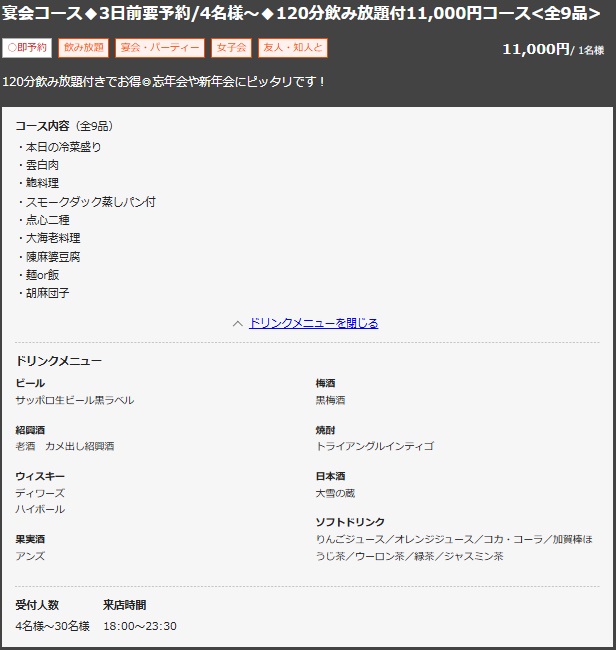Click the course title 宴会コース 11,000円コース heading
The width and height of the screenshot is (616, 650).
[x=301, y=13]
